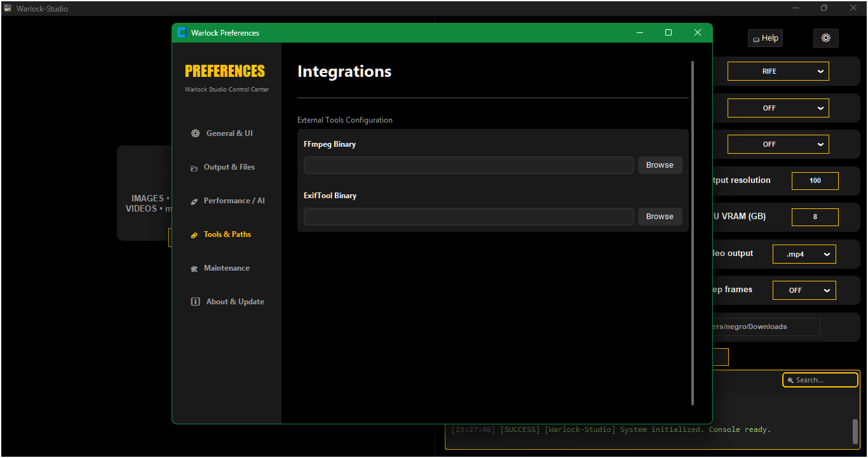868x458 pixels.
Task: Browse for the FFmpeg binary
Action: 660,165
